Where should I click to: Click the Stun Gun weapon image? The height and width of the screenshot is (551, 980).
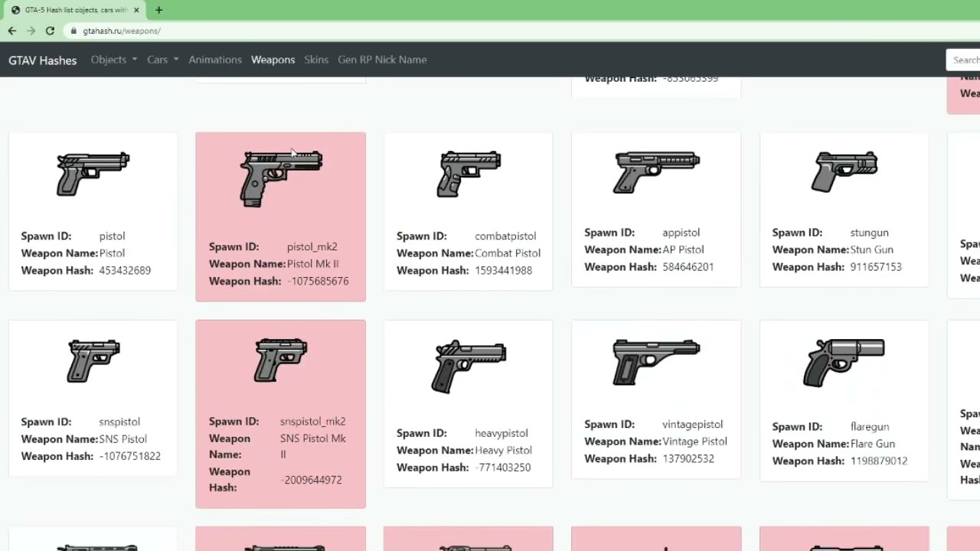[x=844, y=172]
